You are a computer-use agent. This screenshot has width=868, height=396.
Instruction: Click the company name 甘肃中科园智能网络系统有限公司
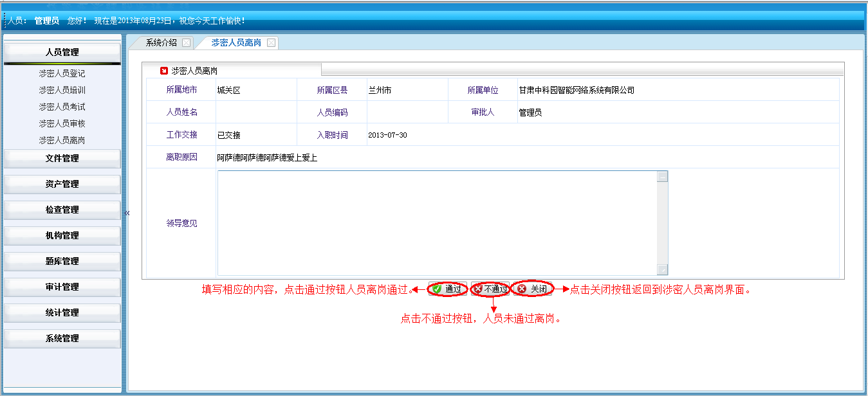click(577, 90)
